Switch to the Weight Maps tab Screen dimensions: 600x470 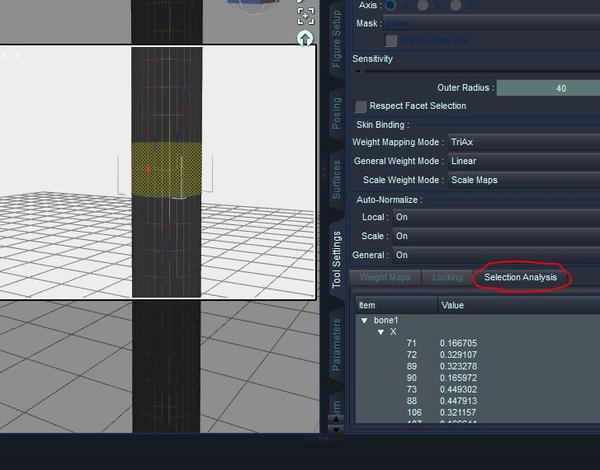click(x=385, y=277)
